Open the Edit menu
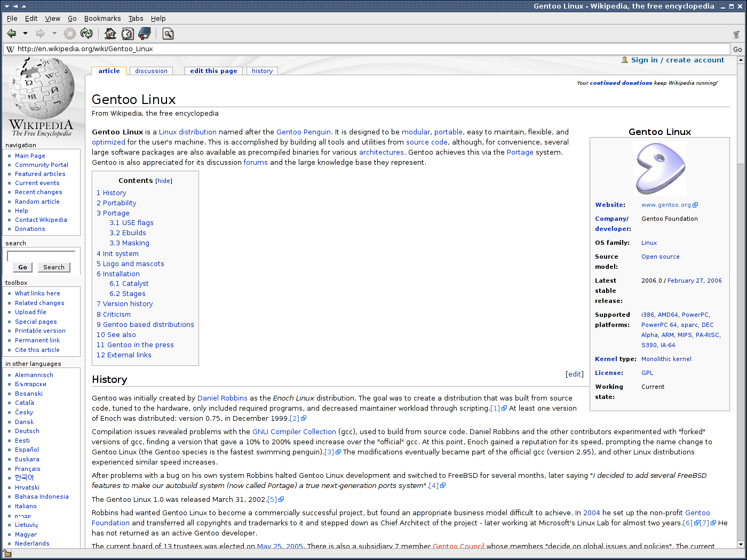Viewport: 747px width, 560px height. pos(31,19)
